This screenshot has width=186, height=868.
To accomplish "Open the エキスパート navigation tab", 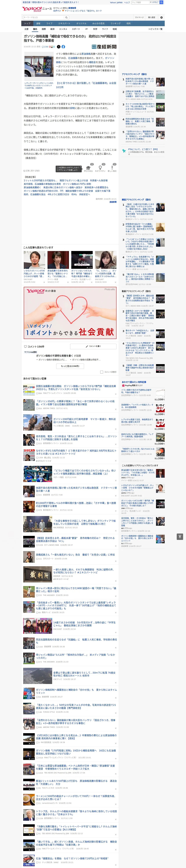I will pos(64,24).
